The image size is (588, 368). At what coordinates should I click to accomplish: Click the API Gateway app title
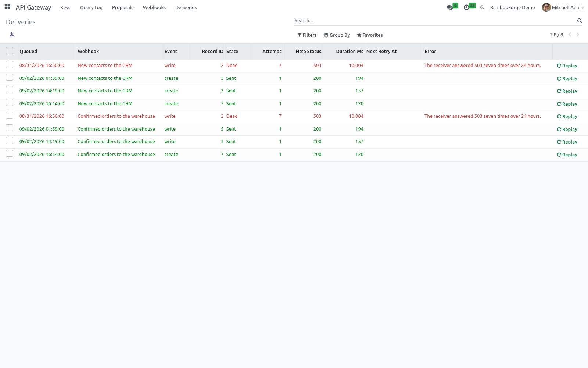pyautogui.click(x=33, y=7)
